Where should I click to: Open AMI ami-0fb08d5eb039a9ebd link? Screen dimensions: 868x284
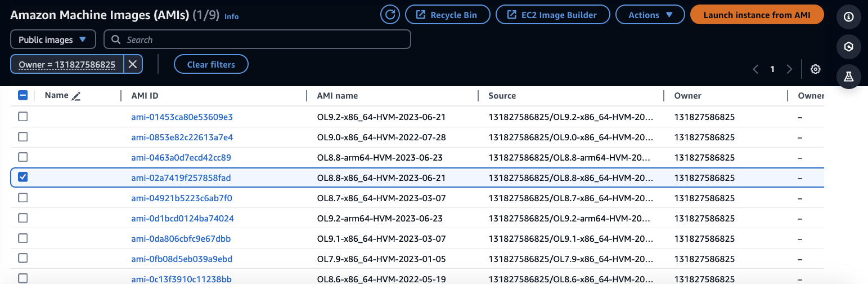click(182, 259)
